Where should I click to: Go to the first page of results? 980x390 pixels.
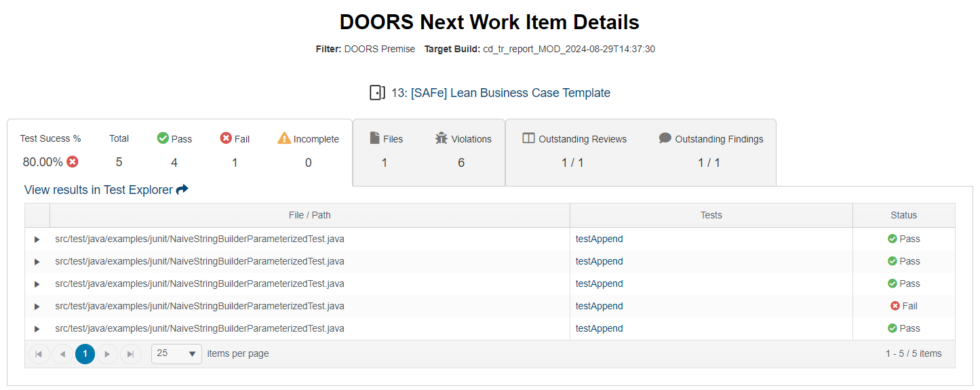click(39, 354)
